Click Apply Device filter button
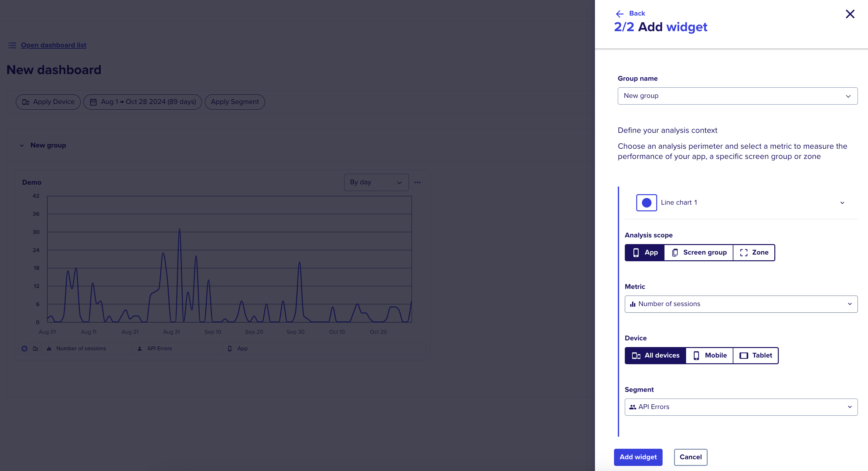 tap(48, 102)
